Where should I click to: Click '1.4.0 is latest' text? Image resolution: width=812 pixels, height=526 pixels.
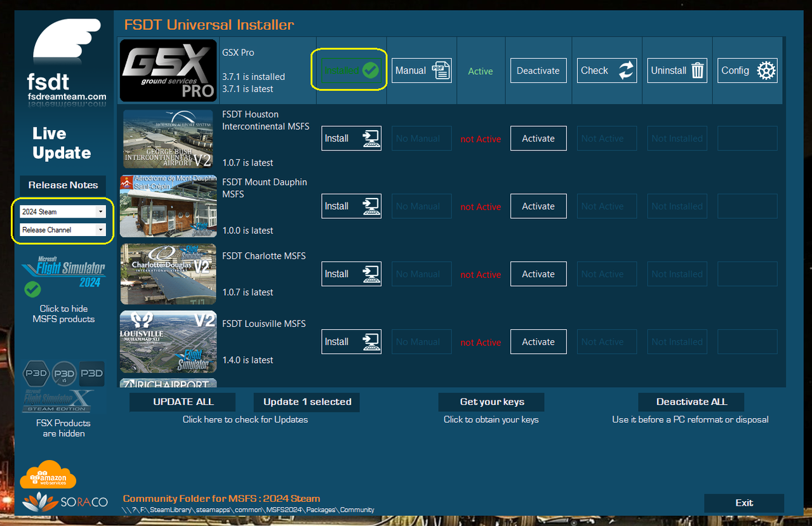pos(248,360)
